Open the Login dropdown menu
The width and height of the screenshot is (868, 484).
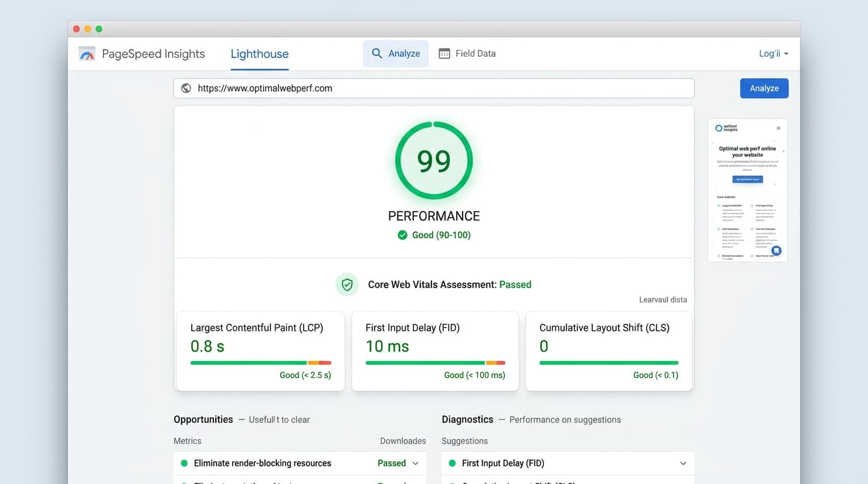click(773, 54)
